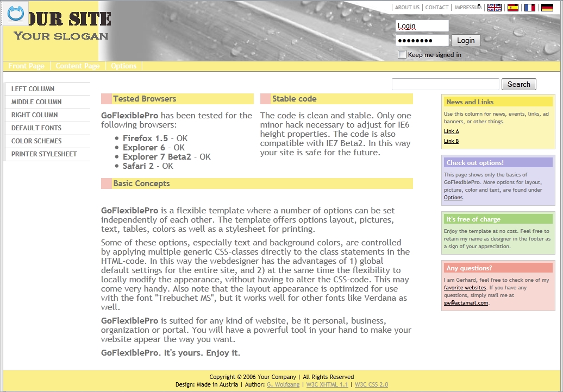Click the All Rights Reserved footer text
This screenshot has height=392, width=563.
pos(328,377)
